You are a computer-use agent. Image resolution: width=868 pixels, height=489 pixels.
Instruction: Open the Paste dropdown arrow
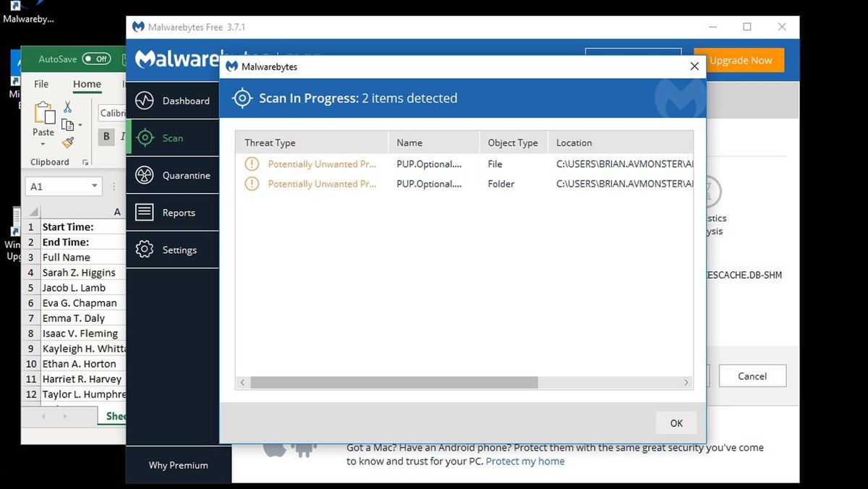42,144
